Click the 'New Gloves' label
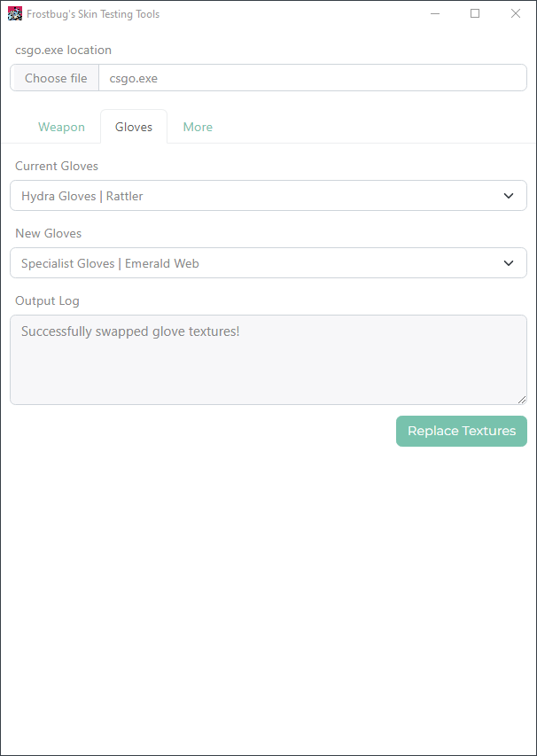The height and width of the screenshot is (756, 537). click(x=48, y=233)
